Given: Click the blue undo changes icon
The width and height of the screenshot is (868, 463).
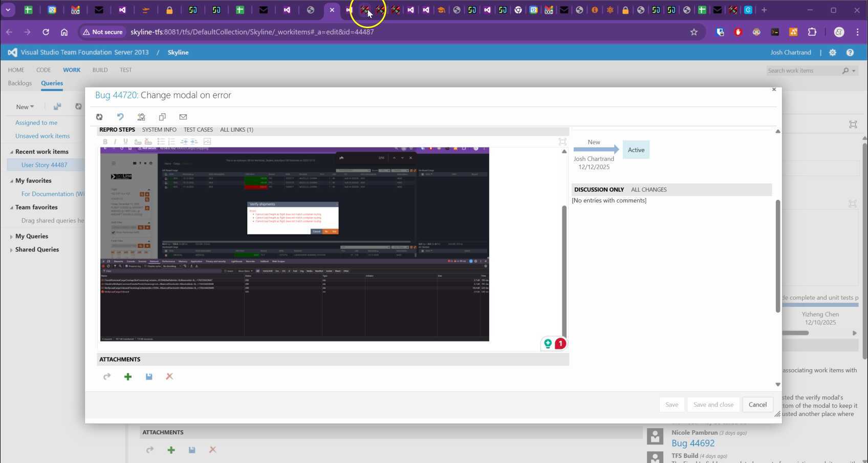Looking at the screenshot, I should point(120,117).
